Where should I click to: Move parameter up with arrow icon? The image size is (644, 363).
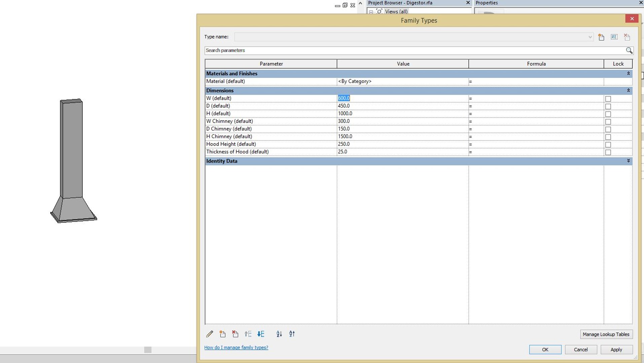(248, 334)
